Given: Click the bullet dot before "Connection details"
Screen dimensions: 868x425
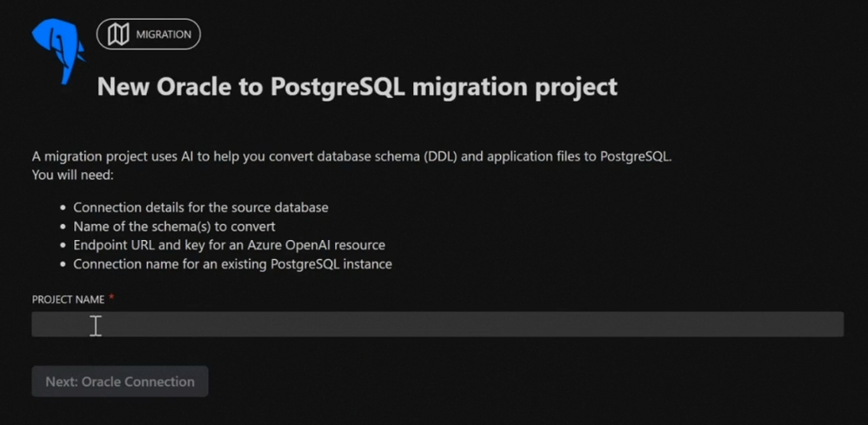Looking at the screenshot, I should point(63,209).
